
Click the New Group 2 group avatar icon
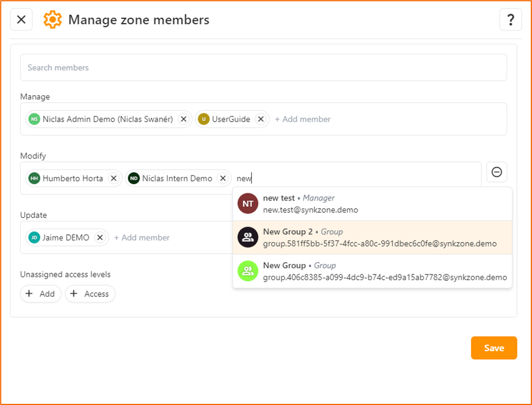[x=248, y=237]
